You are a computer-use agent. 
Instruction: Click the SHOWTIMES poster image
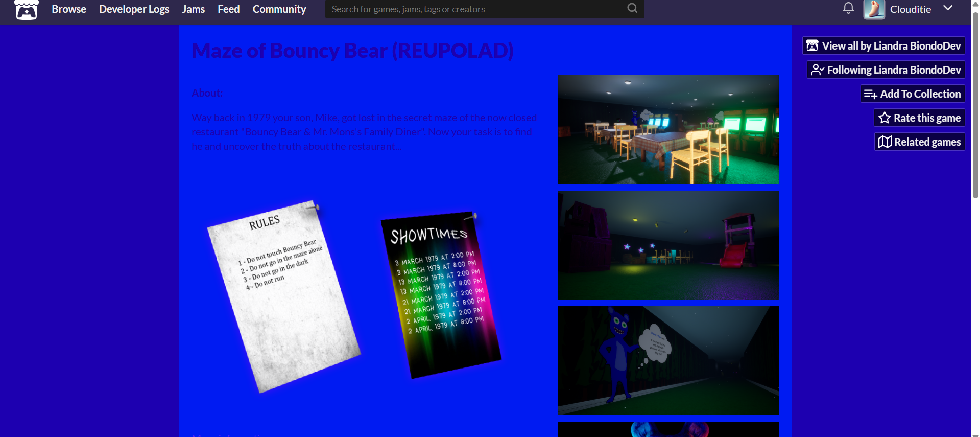pyautogui.click(x=441, y=295)
